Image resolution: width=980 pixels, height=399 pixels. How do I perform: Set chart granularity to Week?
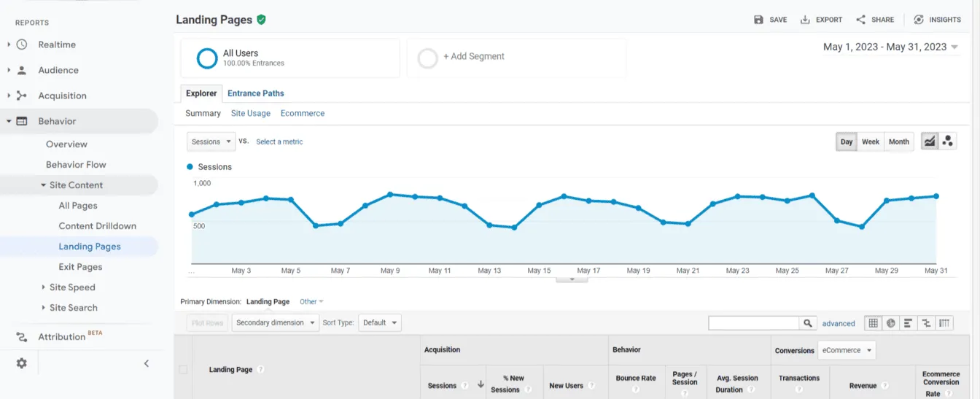point(871,142)
